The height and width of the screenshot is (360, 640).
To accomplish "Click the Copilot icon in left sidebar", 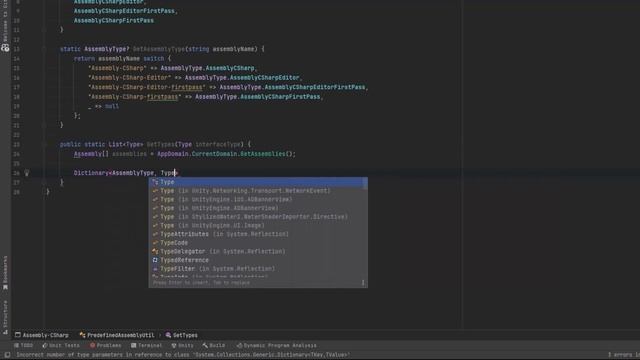I will point(5,48).
